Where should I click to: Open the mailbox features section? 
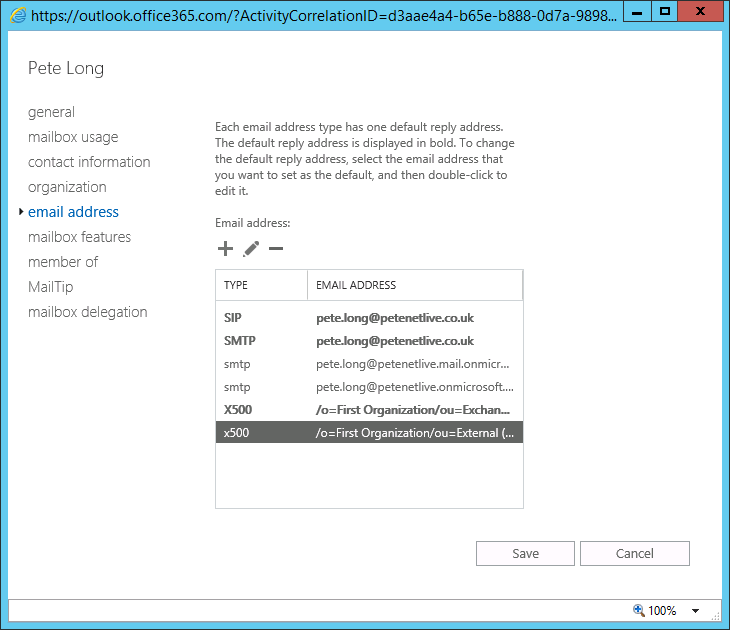point(79,237)
